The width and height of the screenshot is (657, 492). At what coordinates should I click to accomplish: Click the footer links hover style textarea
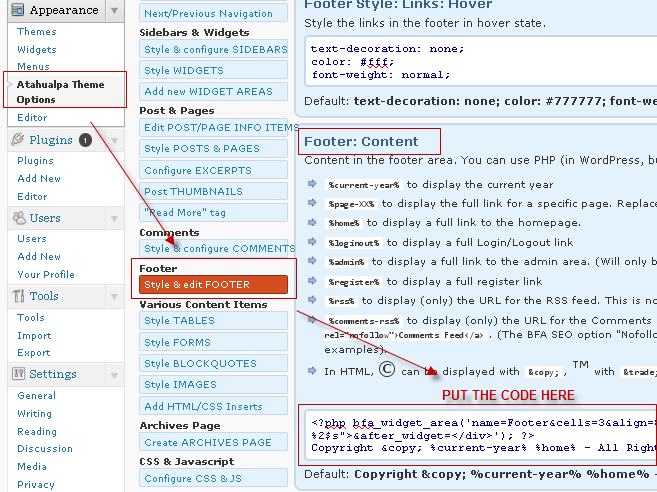coord(480,61)
